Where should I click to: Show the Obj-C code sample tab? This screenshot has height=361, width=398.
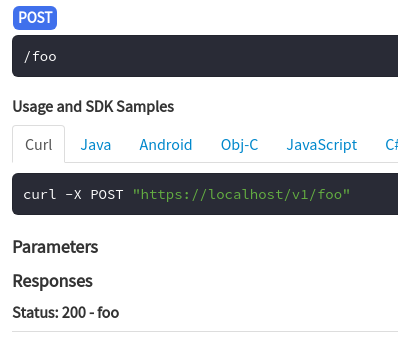click(x=239, y=145)
